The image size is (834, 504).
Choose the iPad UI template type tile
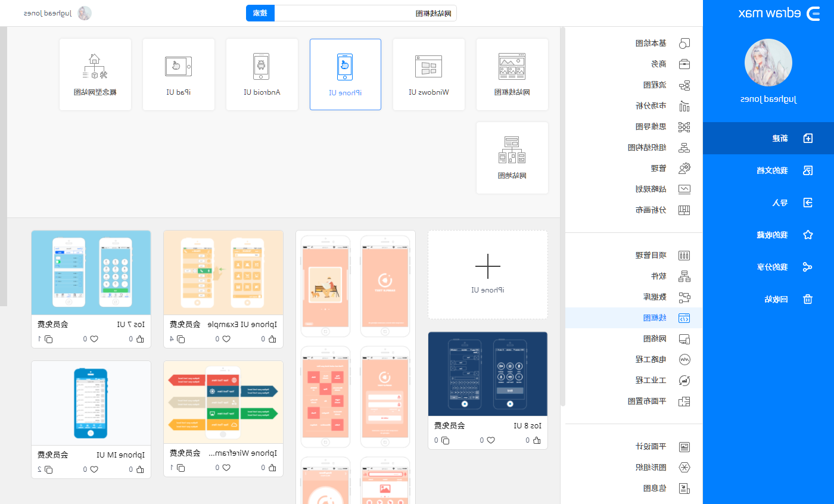(179, 74)
